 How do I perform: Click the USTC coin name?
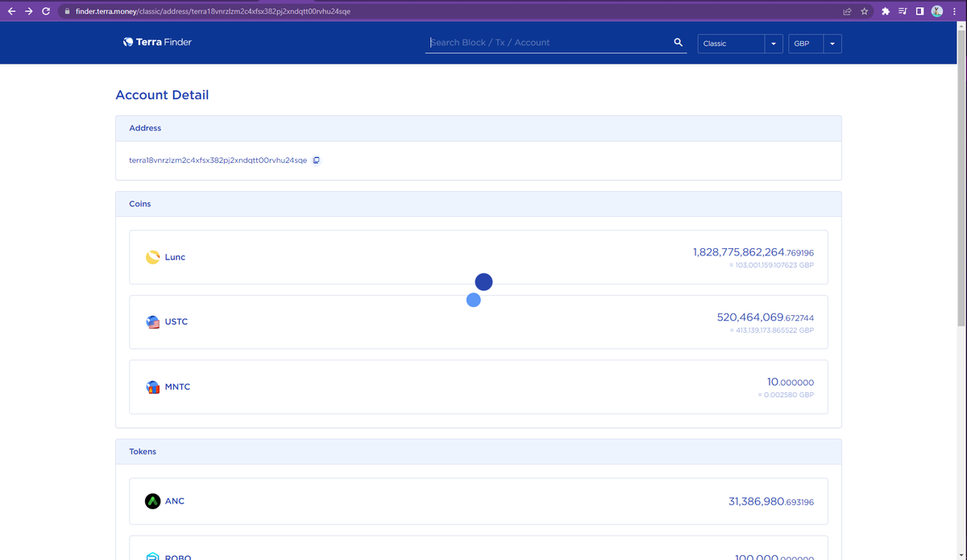click(176, 321)
